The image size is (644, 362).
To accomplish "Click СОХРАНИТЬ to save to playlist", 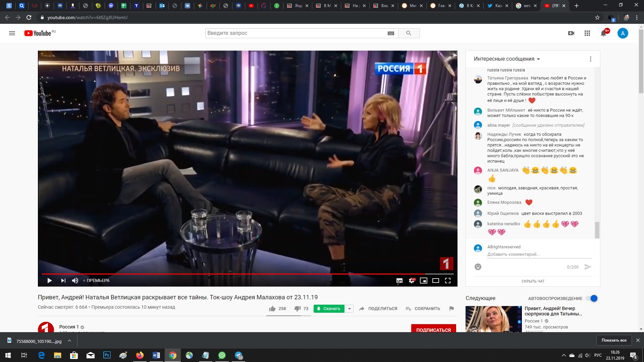I will (x=423, y=309).
